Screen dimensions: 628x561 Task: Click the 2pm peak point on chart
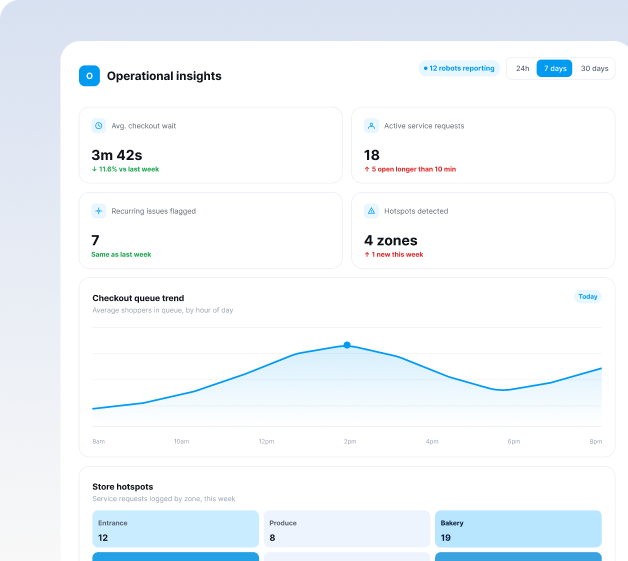click(347, 345)
